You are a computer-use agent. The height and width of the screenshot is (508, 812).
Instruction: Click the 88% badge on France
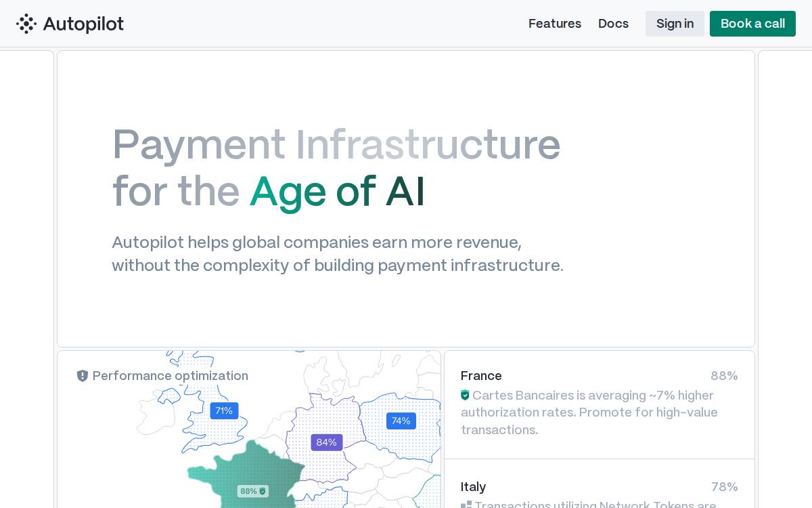coord(253,491)
